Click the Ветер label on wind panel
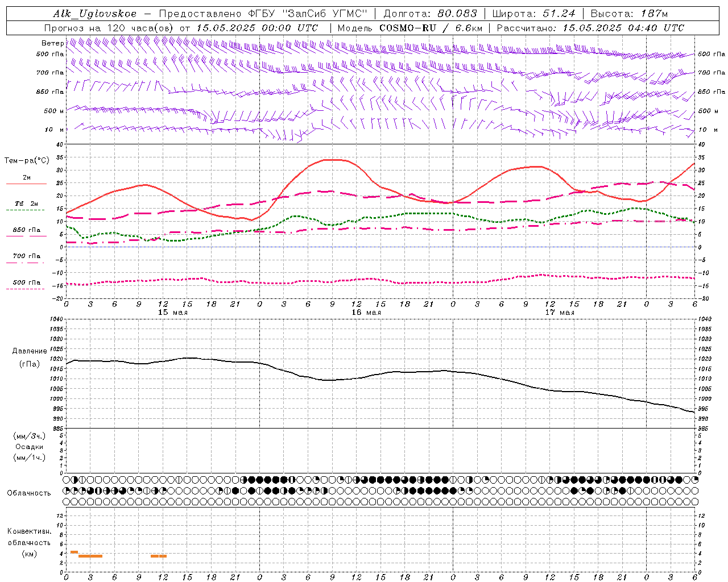Screen dimensions: 728x582 [x=52, y=43]
